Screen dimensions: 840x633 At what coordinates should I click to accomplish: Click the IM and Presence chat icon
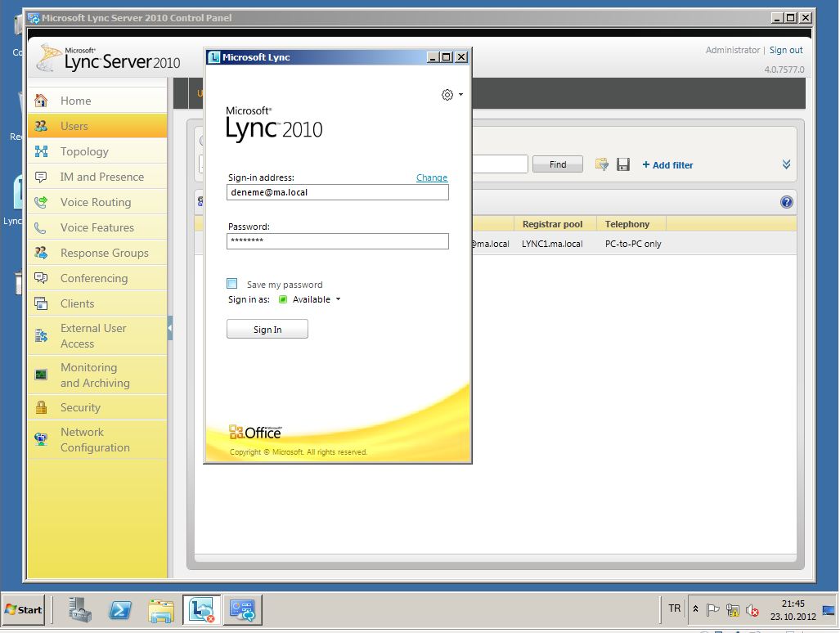click(x=41, y=177)
